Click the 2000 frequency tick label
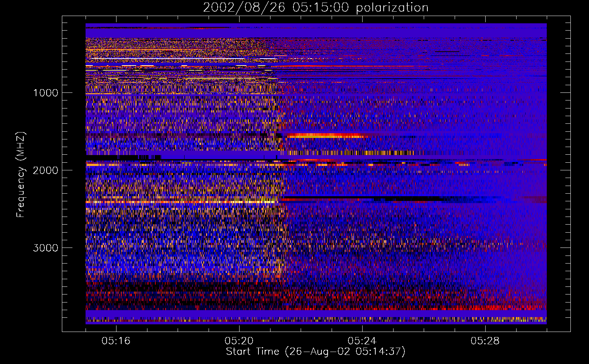589x364 pixels. coord(46,170)
